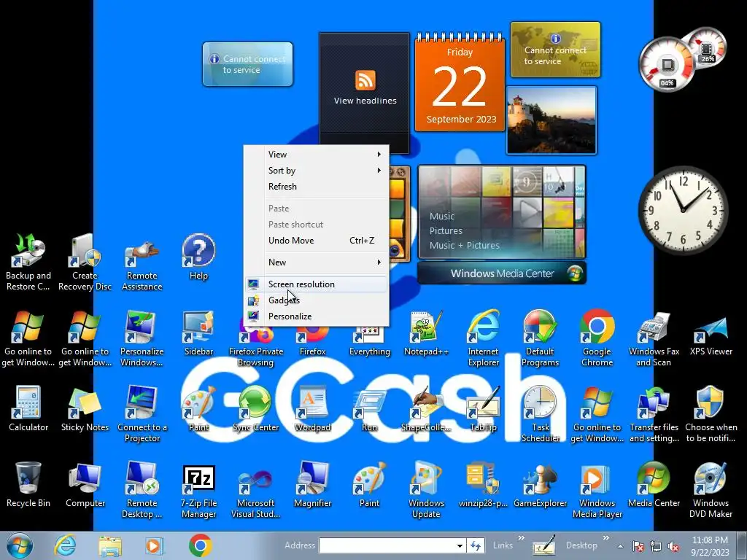Expand the Links toolbar chevron
This screenshot has width=747, height=560.
(521, 539)
